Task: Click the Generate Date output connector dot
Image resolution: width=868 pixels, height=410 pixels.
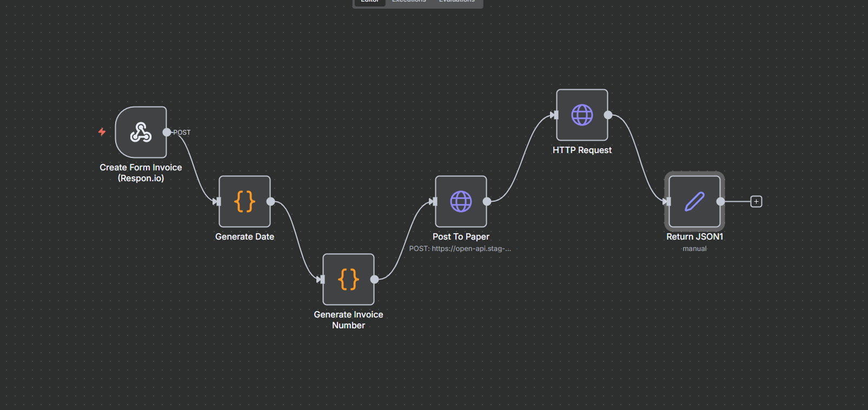Action: point(271,202)
